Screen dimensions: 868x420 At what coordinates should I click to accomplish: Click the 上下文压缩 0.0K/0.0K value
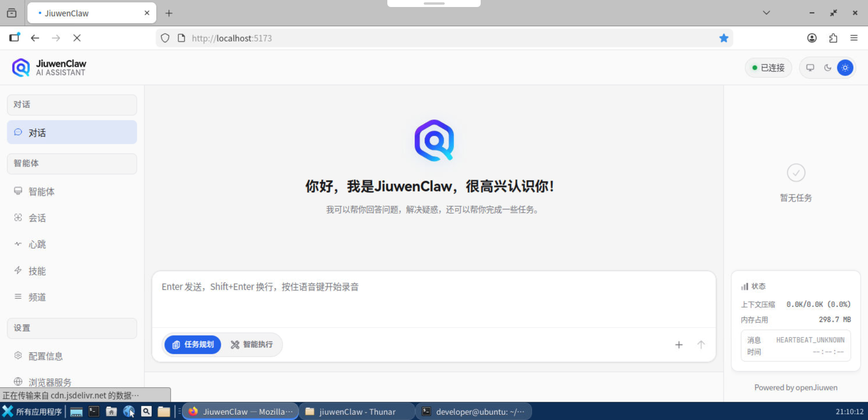coord(819,304)
